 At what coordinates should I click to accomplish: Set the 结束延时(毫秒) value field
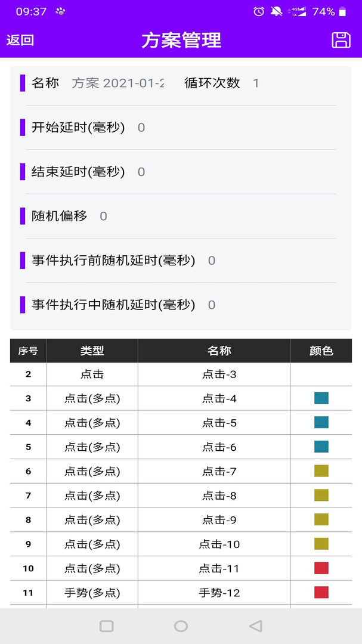click(141, 172)
